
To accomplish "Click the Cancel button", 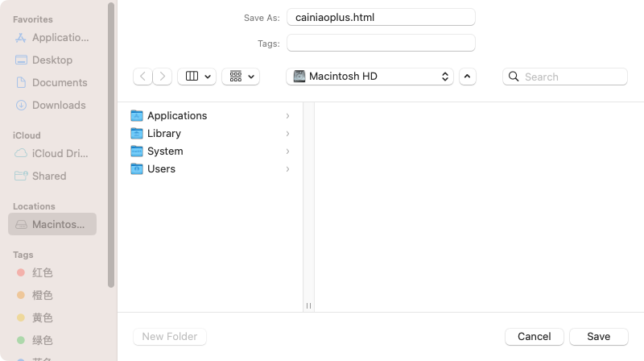I will [x=534, y=336].
